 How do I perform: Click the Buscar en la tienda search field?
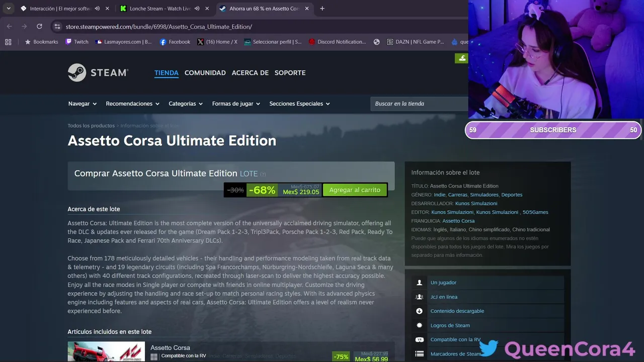point(420,104)
